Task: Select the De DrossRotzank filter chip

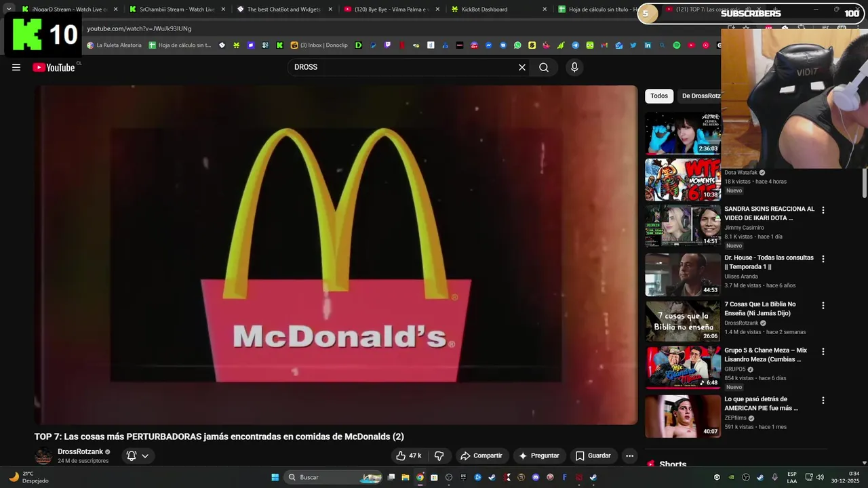Action: point(701,96)
